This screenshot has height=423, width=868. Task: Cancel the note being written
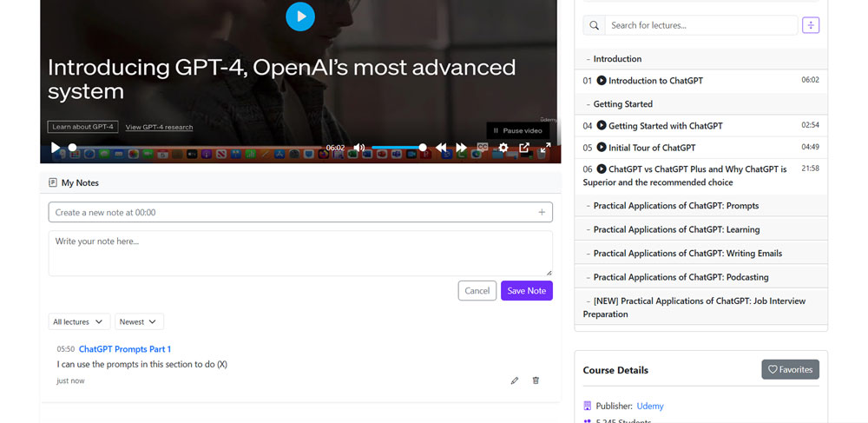click(477, 291)
